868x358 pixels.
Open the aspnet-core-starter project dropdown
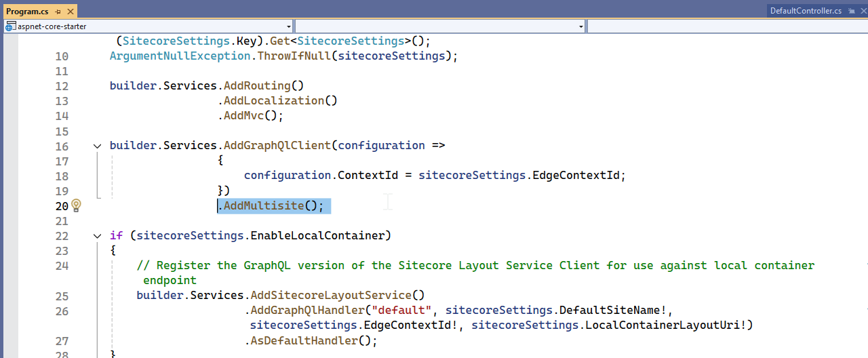click(x=289, y=26)
